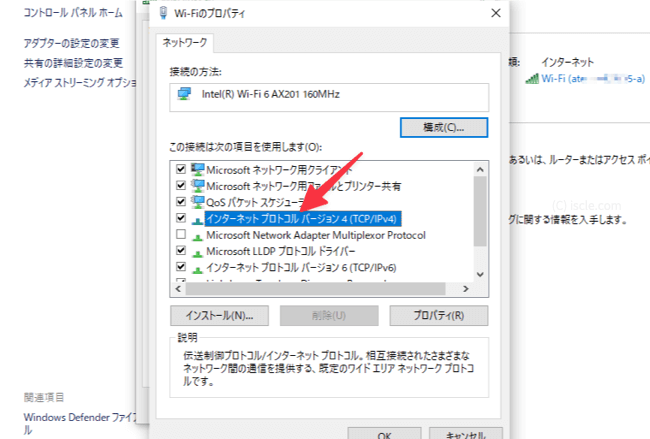Click the list scroll up arrow
Viewport: 650px width, 439px height.
[x=480, y=169]
